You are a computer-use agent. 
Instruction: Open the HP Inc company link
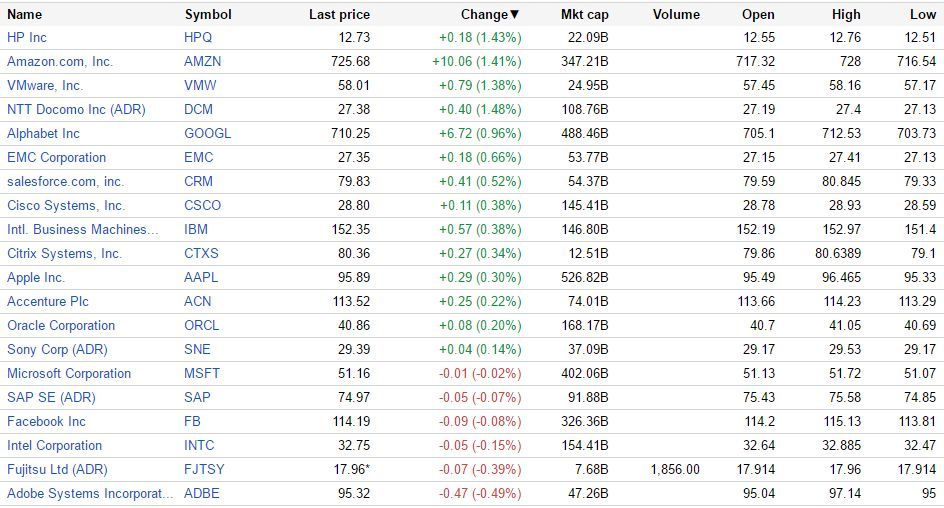tap(27, 37)
